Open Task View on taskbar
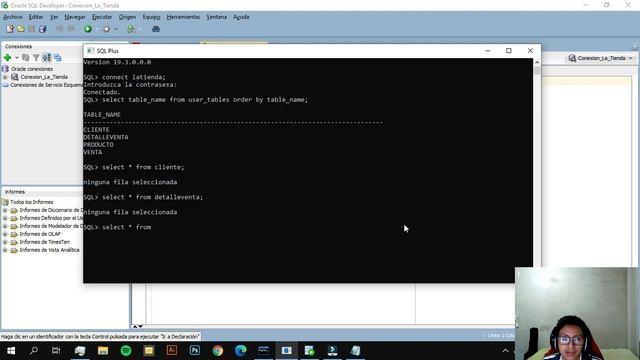640x360 pixels. 56,351
